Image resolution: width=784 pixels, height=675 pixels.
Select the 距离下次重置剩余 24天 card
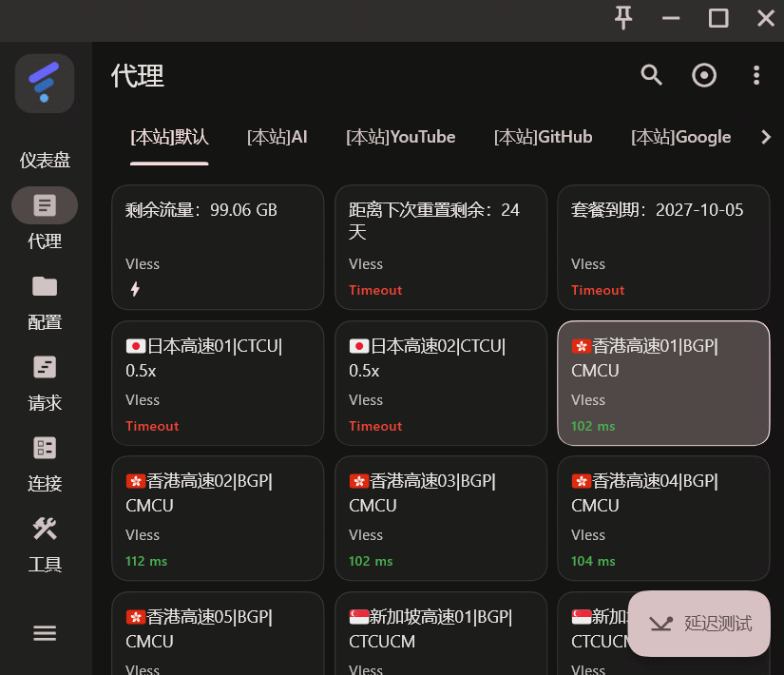click(441, 247)
